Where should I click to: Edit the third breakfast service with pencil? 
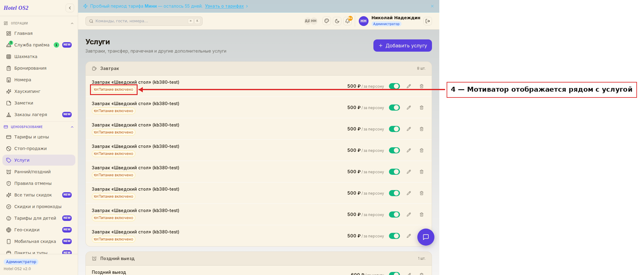click(x=409, y=129)
